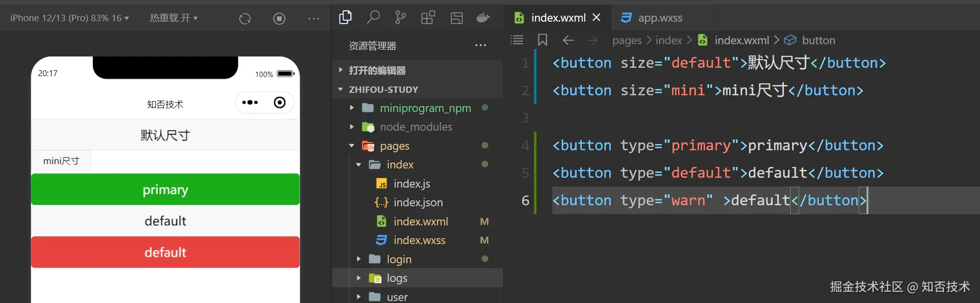Close the index.wxml editor tab

tap(596, 18)
